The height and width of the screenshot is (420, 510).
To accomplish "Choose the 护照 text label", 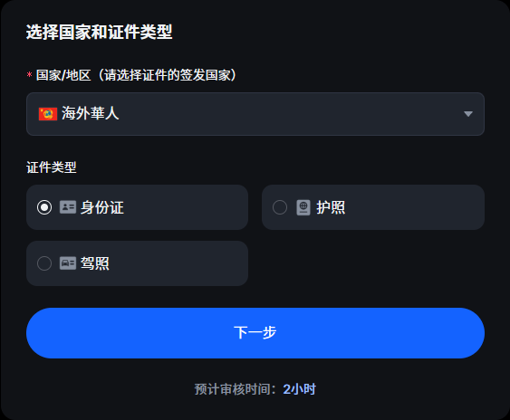I will [331, 207].
